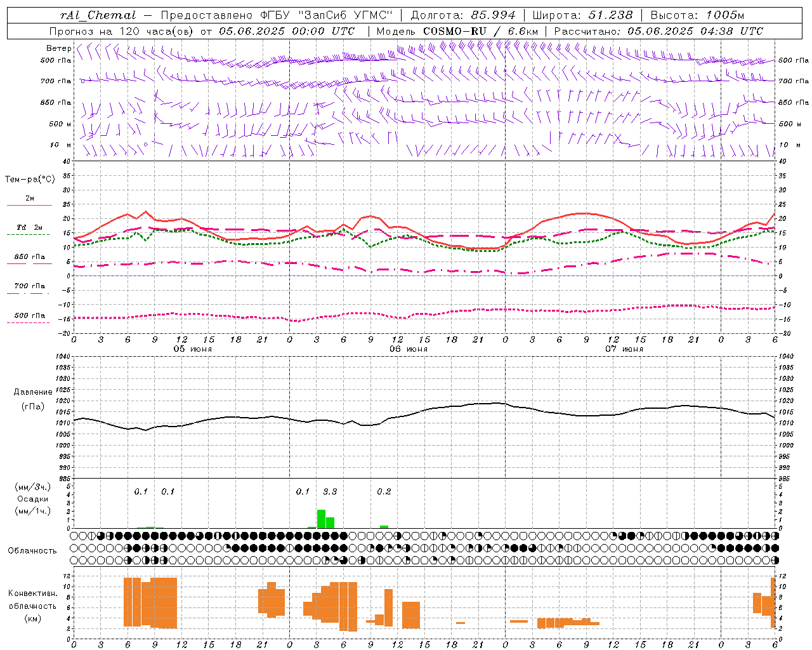
Task: Click the (мм/1ч.) precipitation unit label
Action: coord(33,511)
